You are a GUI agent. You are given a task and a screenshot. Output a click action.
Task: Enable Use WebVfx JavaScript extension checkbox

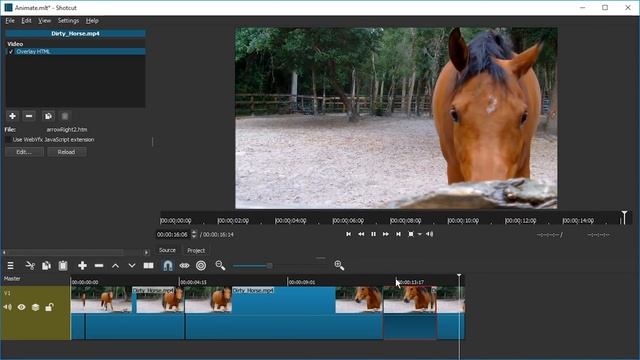[8, 140]
